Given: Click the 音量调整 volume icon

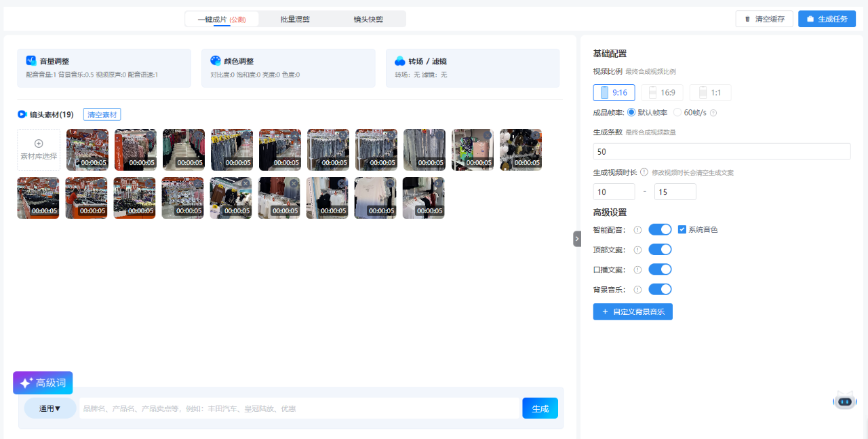Looking at the screenshot, I should (31, 61).
